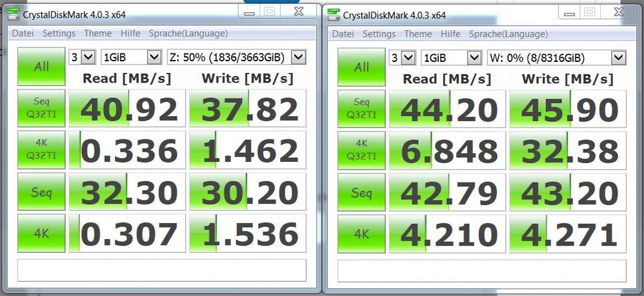Start the plain Seq test for drive W
644x296 pixels.
pos(361,192)
